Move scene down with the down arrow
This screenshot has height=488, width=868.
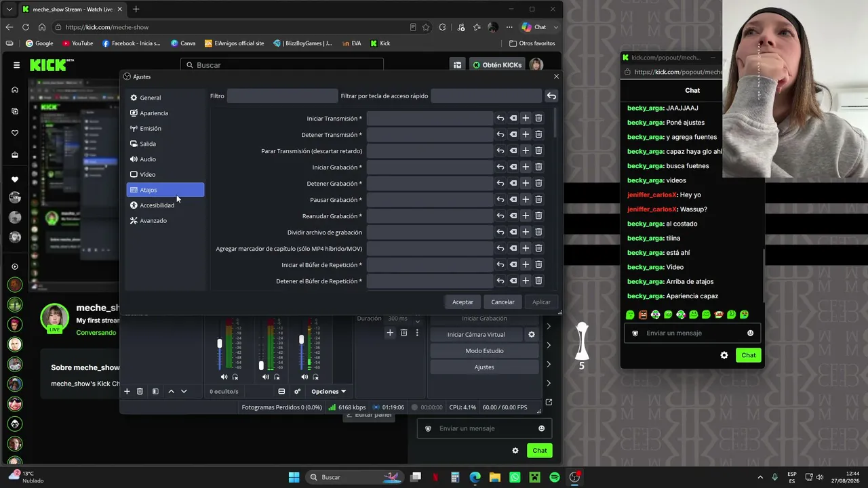pos(184,391)
